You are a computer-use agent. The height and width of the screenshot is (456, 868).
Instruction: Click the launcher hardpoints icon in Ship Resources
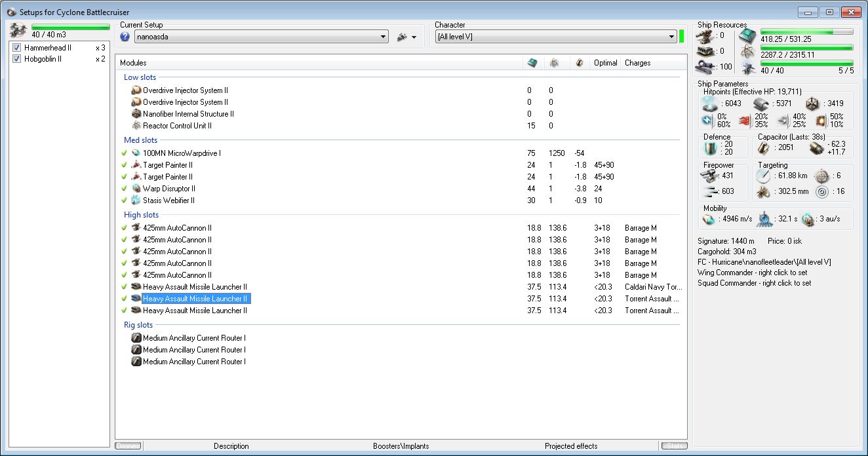coord(707,51)
